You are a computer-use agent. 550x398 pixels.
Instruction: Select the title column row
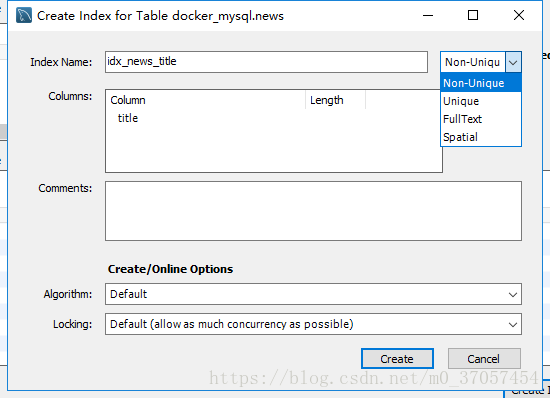(274, 118)
